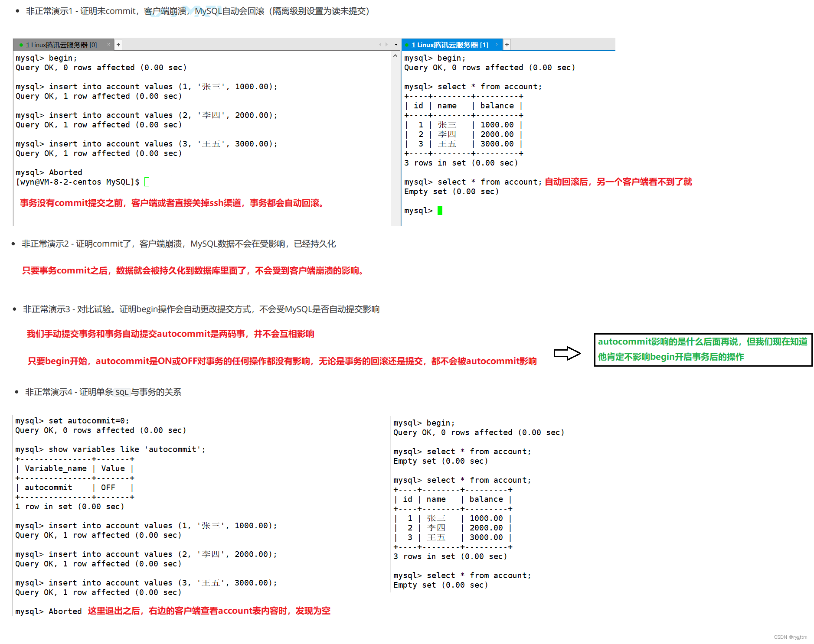The image size is (814, 644).
Task: Close the Linux腾讯云服务器 [0] tab
Action: pyautogui.click(x=108, y=45)
